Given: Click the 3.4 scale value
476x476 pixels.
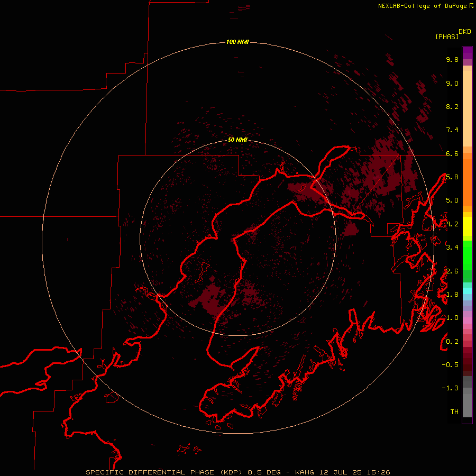Looking at the screenshot, I should [x=452, y=248].
